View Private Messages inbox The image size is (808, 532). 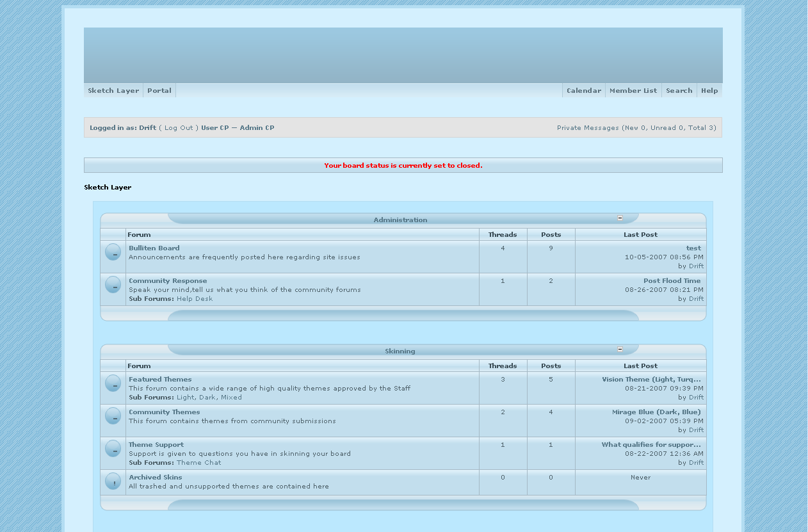point(588,128)
